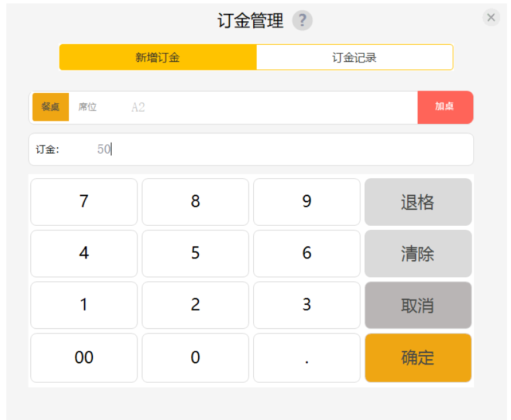Focus the 订金 amount field

click(251, 149)
